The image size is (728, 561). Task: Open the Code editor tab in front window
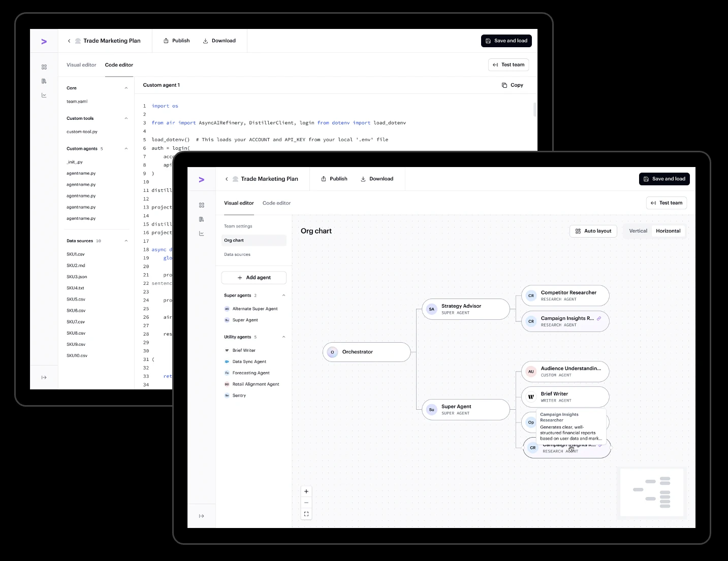[x=276, y=203]
